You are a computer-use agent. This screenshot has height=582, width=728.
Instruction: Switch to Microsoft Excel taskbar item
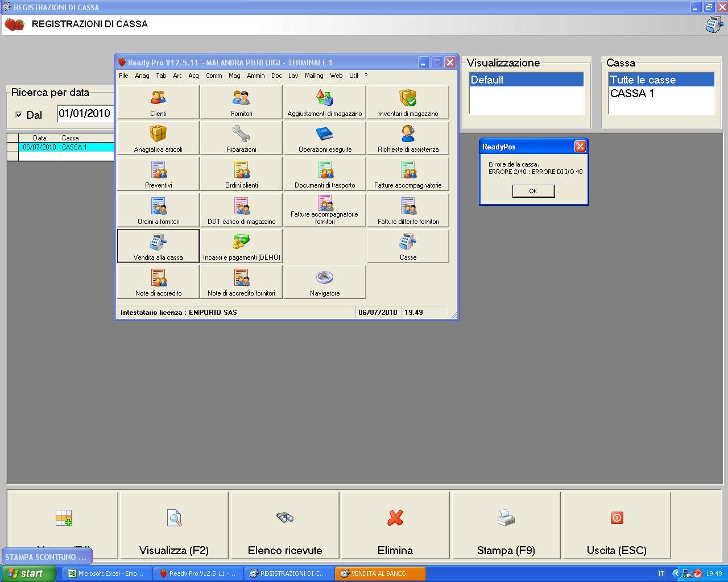pyautogui.click(x=108, y=573)
